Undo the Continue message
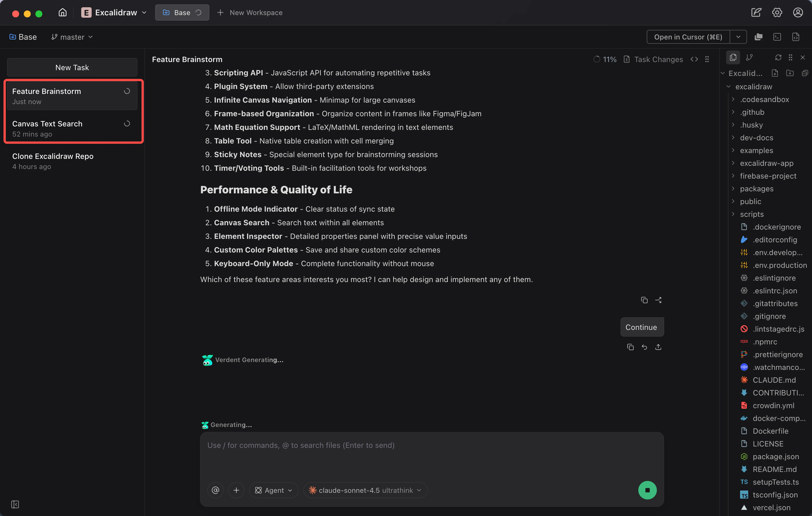 pyautogui.click(x=644, y=347)
